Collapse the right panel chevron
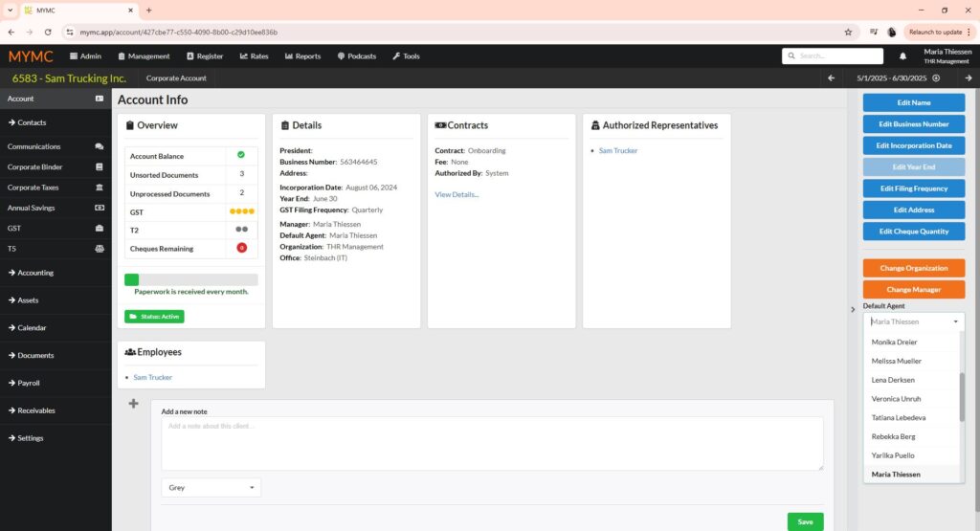 (853, 309)
